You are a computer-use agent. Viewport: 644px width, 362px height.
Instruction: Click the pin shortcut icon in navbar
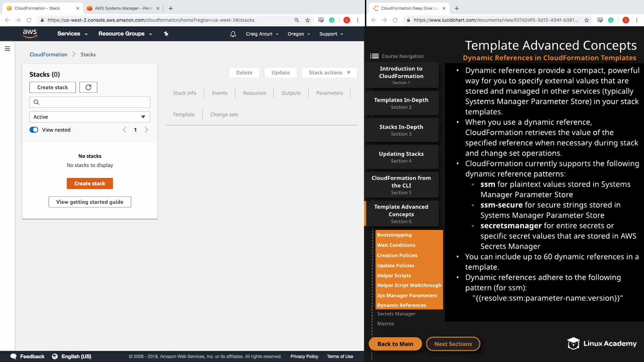pos(166,34)
